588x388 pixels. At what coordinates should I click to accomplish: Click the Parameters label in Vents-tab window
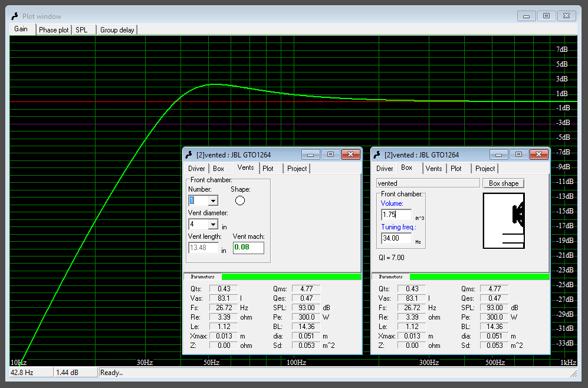[x=202, y=277]
